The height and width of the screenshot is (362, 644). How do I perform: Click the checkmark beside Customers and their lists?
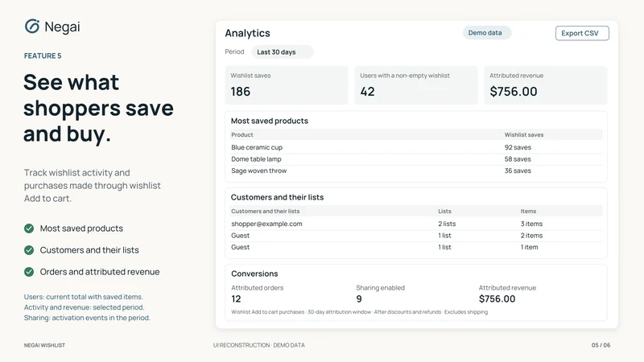click(x=29, y=250)
